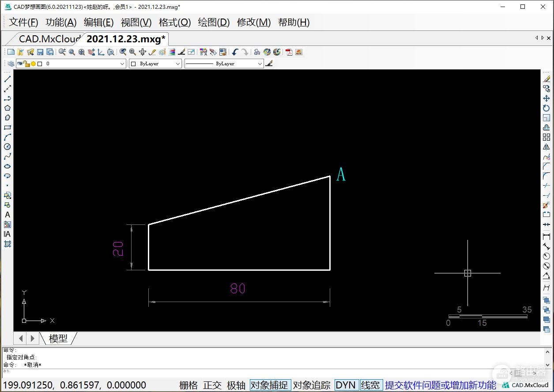This screenshot has width=554, height=392.
Task: Toggle 栅格 grid mode in status bar
Action: coord(188,385)
